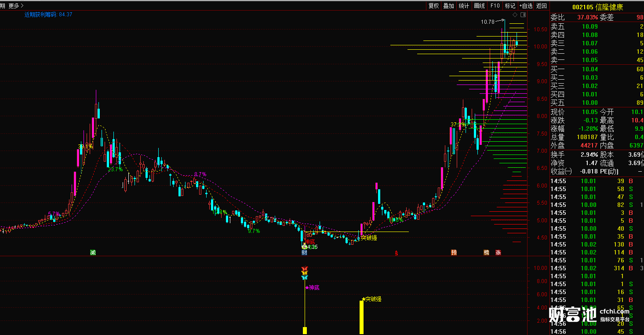Click 买三 price 10.02
Viewport: 644px width, 335px height.
[x=590, y=86]
